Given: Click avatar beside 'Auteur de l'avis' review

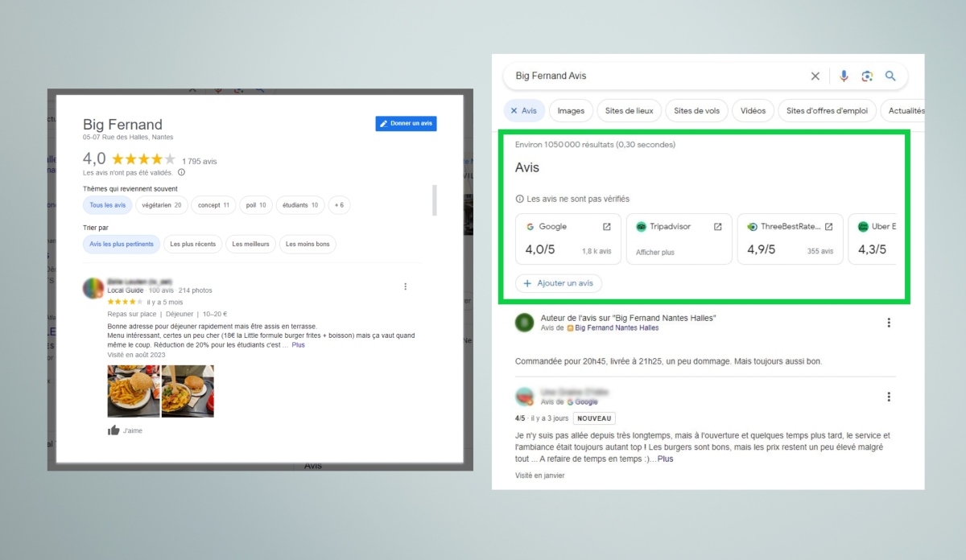Looking at the screenshot, I should pyautogui.click(x=525, y=323).
